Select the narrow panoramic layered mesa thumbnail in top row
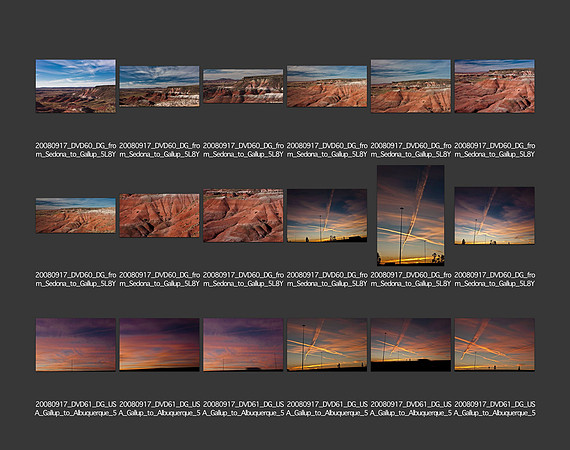Image resolution: width=570 pixels, height=450 pixels. tap(243, 86)
